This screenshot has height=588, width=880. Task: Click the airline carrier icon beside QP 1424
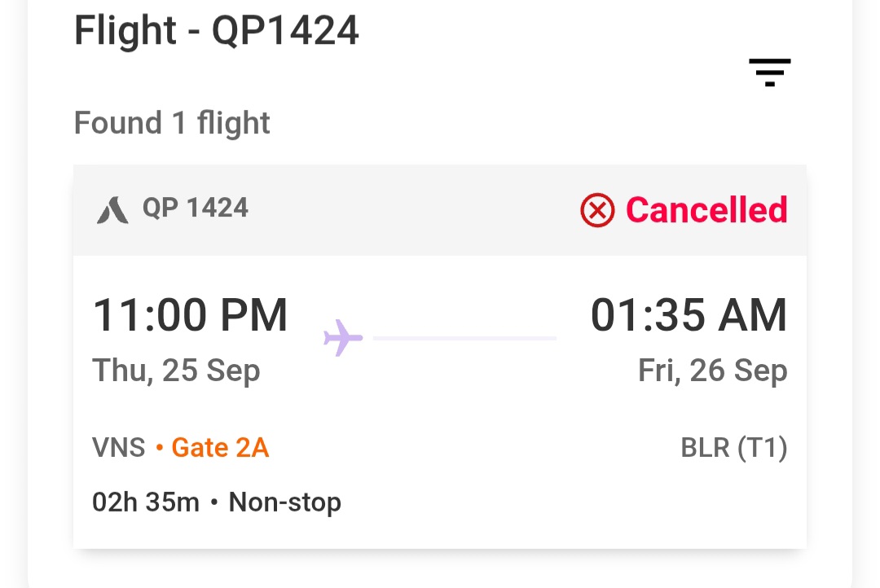pyautogui.click(x=112, y=209)
